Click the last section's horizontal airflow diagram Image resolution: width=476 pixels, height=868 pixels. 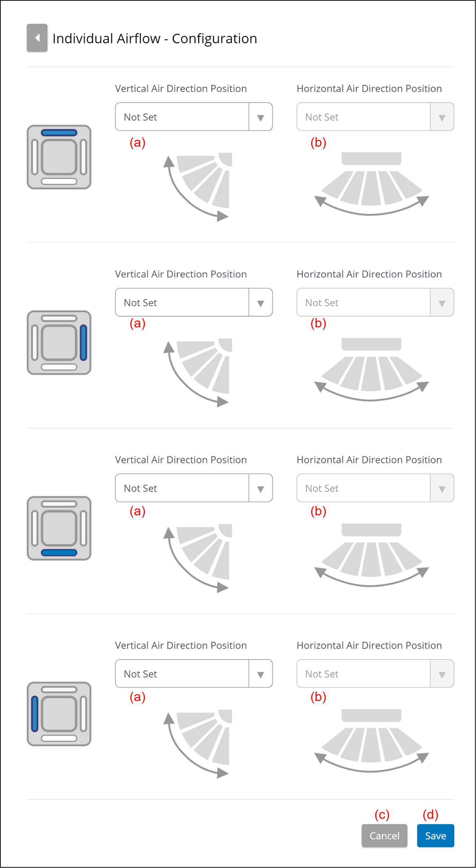[371, 741]
